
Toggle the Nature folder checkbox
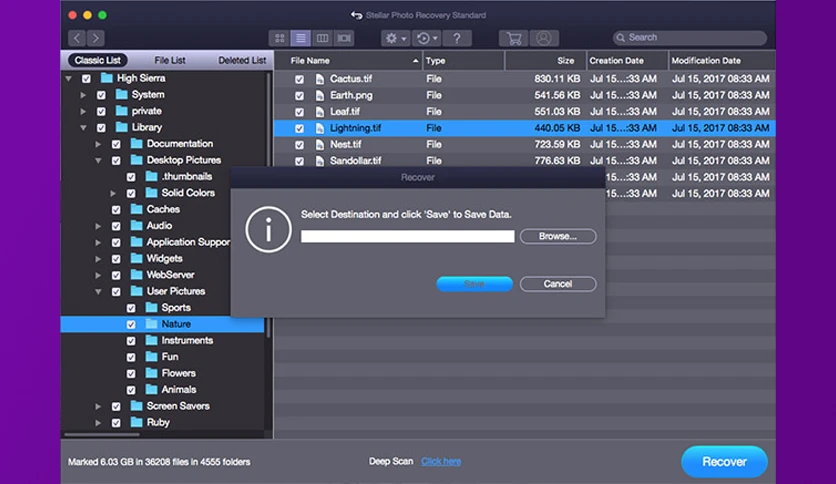(x=131, y=325)
